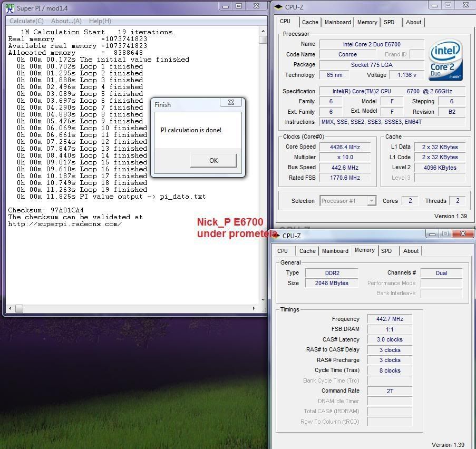The height and width of the screenshot is (449, 476).
Task: Click the left arrow of the horizontal scrollbar
Action: point(10,309)
